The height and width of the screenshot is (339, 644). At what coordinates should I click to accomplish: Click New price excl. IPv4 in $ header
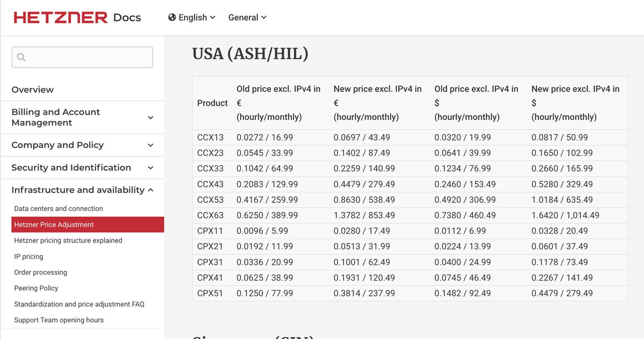point(575,103)
